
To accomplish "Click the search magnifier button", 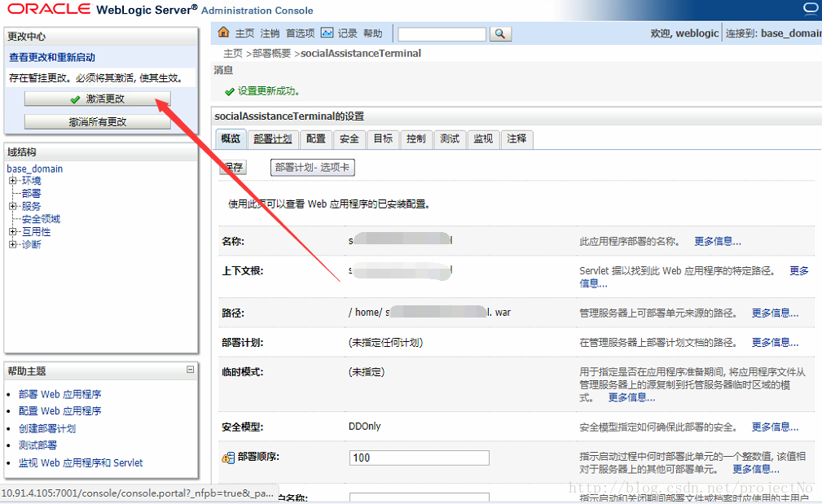I will 500,33.
